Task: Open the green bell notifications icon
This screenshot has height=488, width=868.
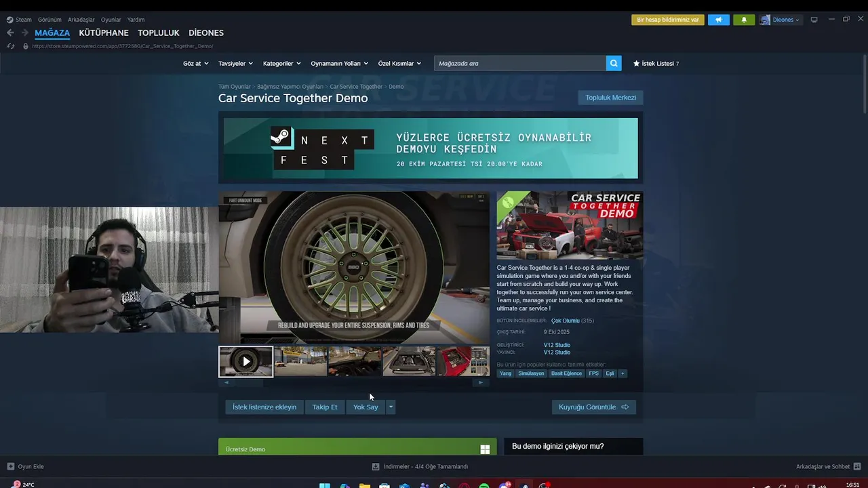Action: click(x=744, y=20)
